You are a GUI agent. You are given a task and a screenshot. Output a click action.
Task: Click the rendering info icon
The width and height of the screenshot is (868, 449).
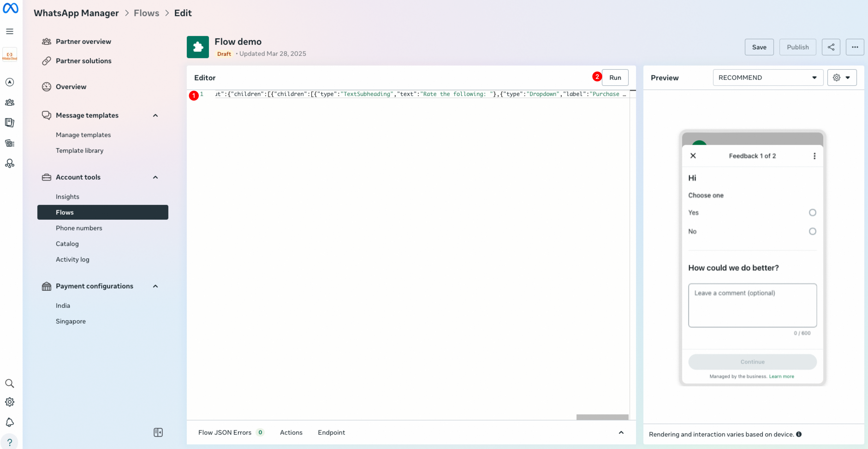point(799,434)
